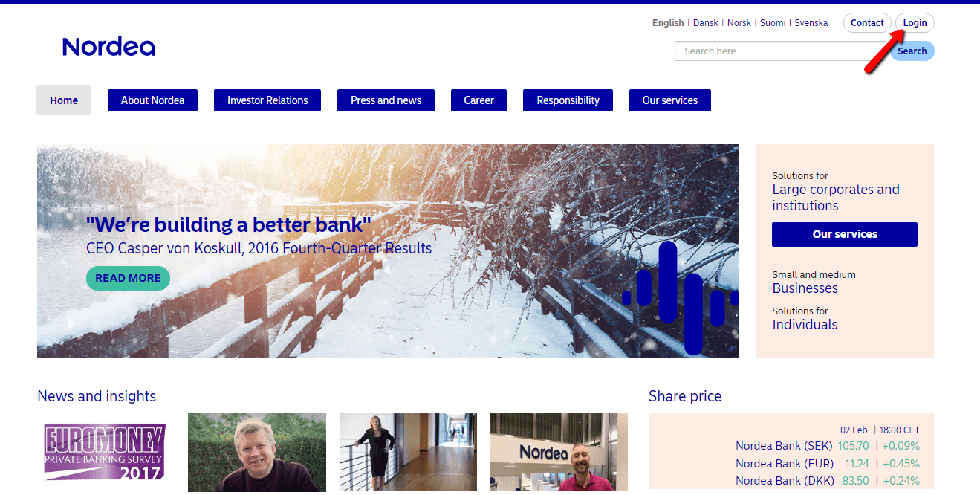Switch language to Norsk
The height and width of the screenshot is (495, 980).
[x=739, y=23]
